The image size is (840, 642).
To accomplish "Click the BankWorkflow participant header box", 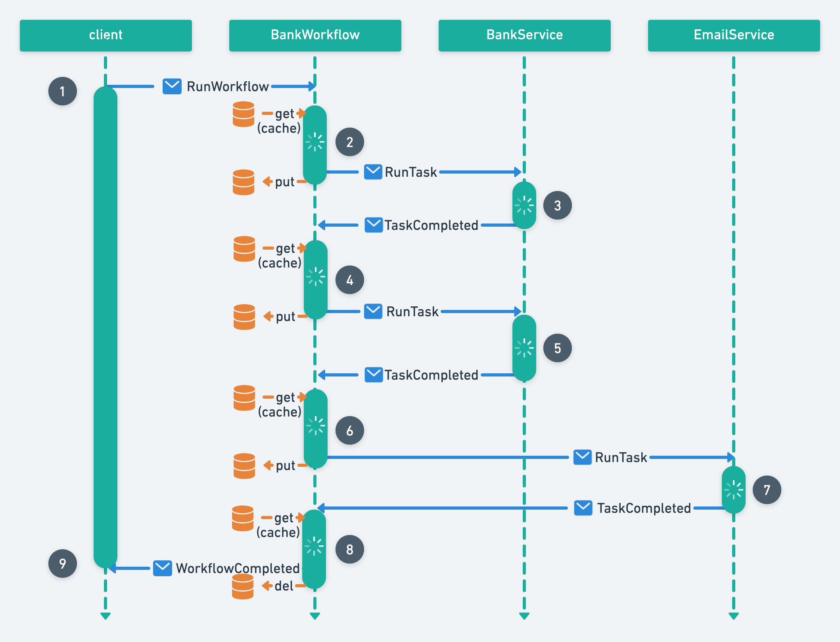I will pos(315,36).
